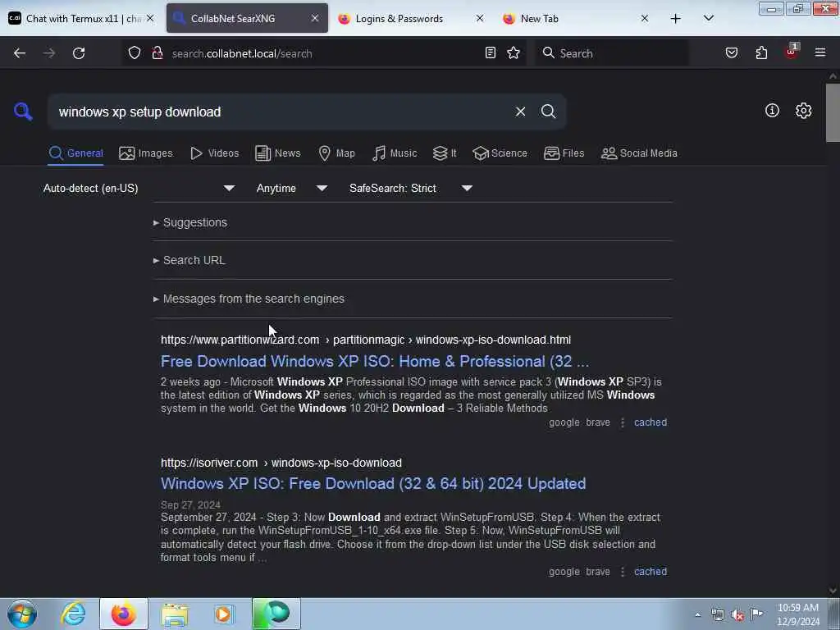The width and height of the screenshot is (840, 630).
Task: Switch to Chat with Termux x11 tab
Action: tap(82, 18)
